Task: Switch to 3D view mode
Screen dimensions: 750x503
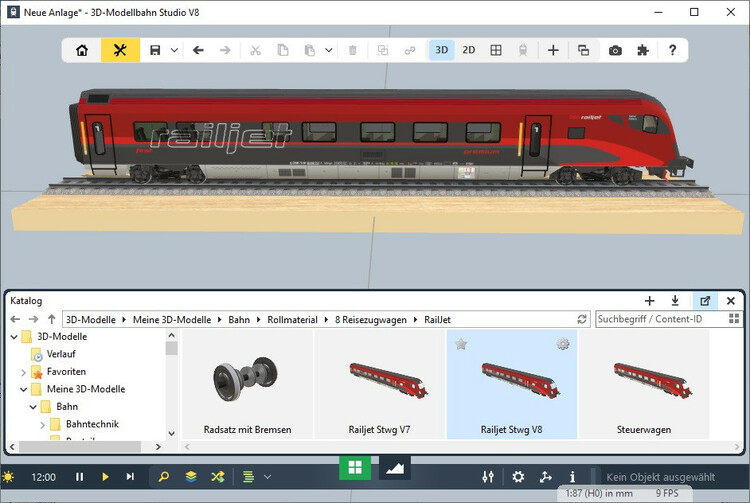Action: [441, 50]
